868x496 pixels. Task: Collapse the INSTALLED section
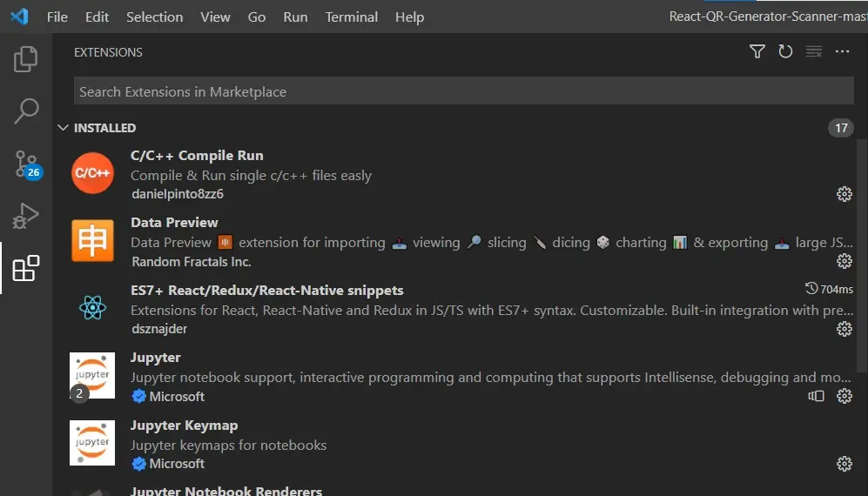click(64, 128)
